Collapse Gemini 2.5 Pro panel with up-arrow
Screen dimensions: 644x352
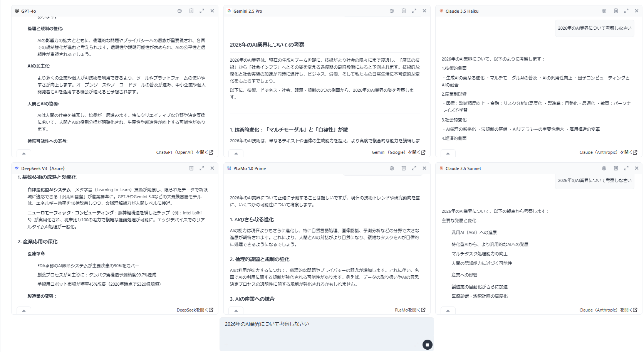point(236,153)
